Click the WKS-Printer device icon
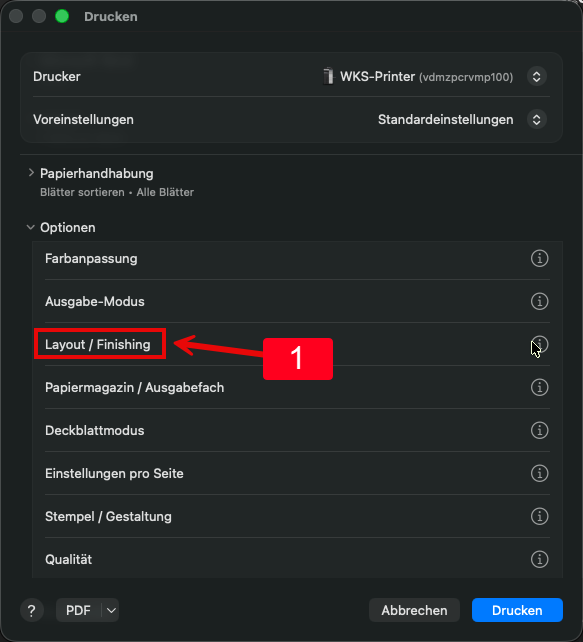583x642 pixels. click(328, 76)
